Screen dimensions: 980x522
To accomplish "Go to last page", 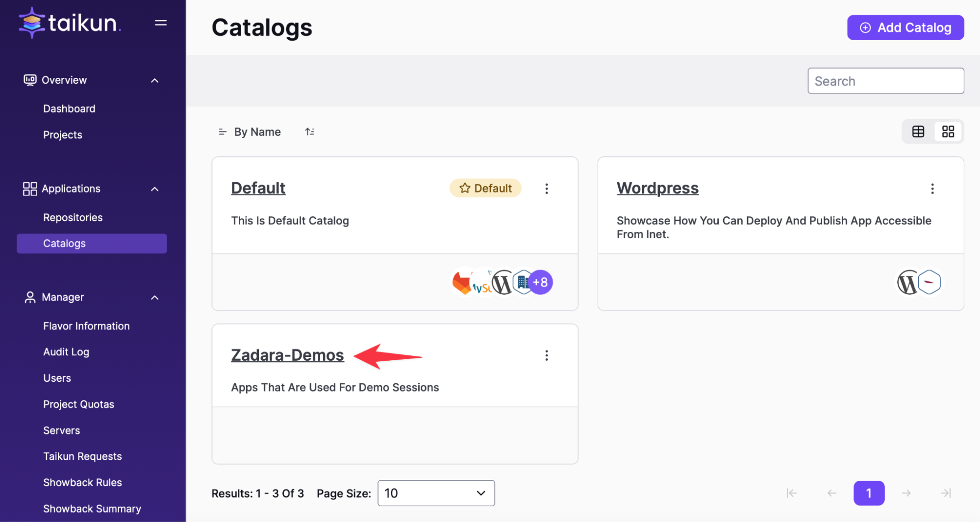I will click(946, 493).
